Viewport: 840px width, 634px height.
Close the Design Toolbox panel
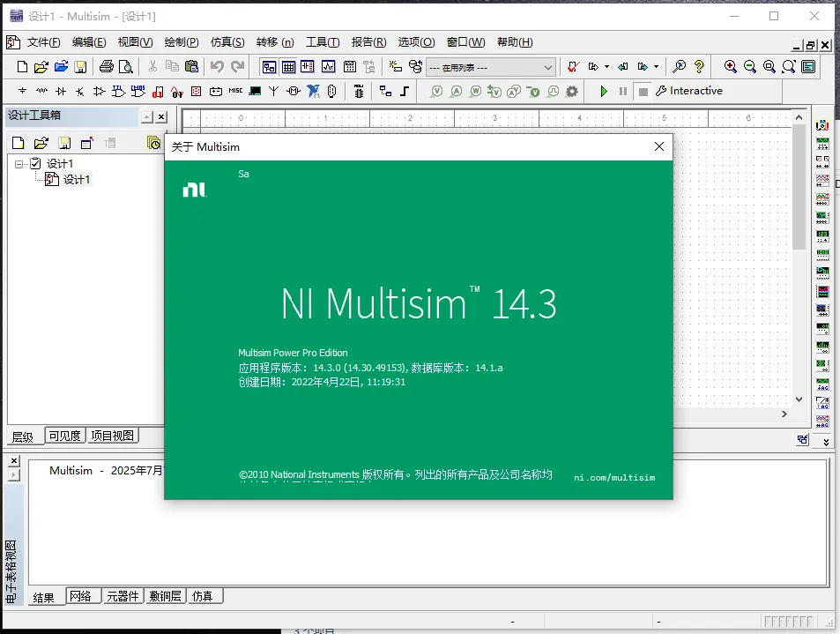(x=161, y=116)
